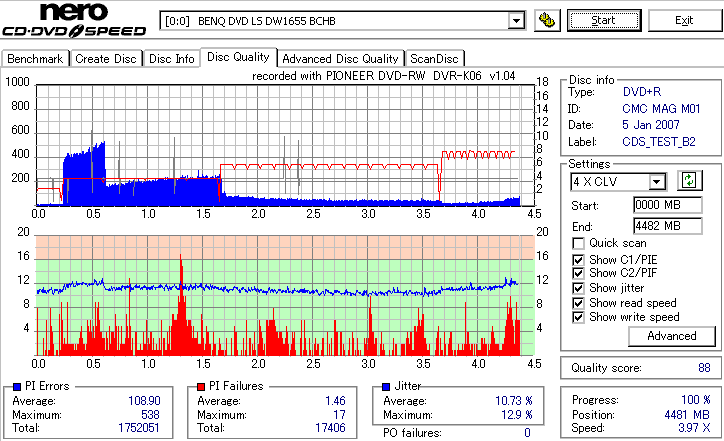Go to Advanced Disc Quality tab
Image resolution: width=724 pixels, height=441 pixels.
pos(340,59)
